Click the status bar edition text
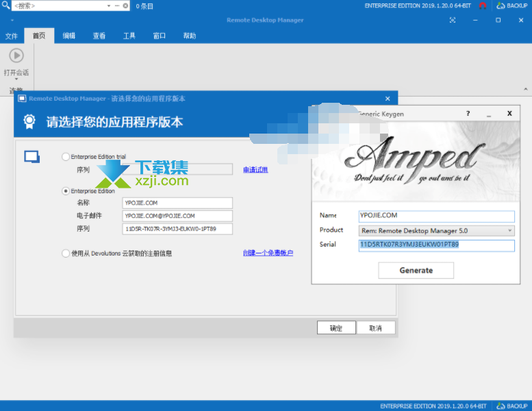 tap(433, 406)
